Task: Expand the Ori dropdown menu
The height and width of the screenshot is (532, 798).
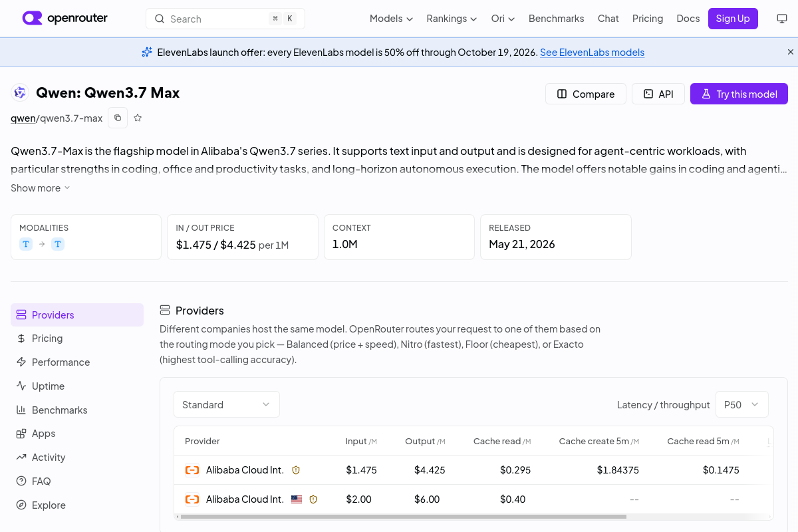Action: coord(503,19)
